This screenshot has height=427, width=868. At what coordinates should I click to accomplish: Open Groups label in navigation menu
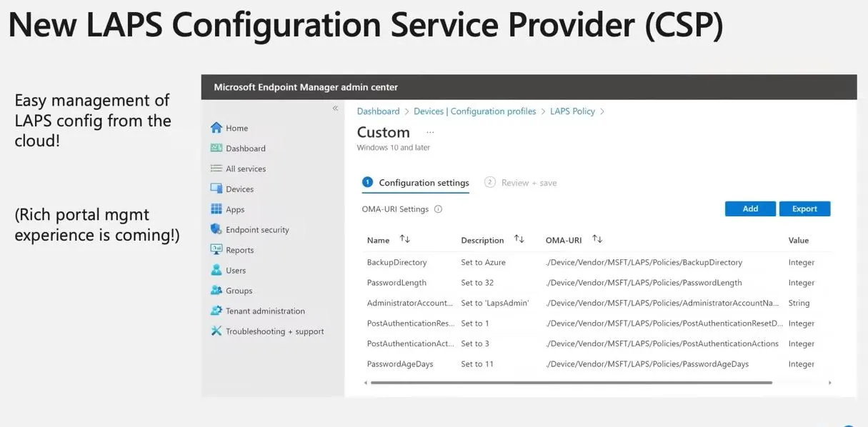(x=239, y=291)
